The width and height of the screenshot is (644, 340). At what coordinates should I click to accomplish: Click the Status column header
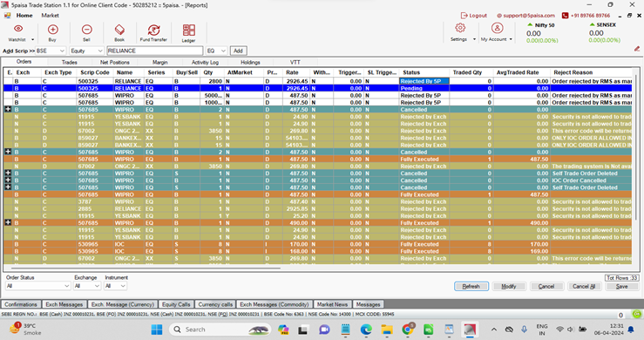[424, 72]
